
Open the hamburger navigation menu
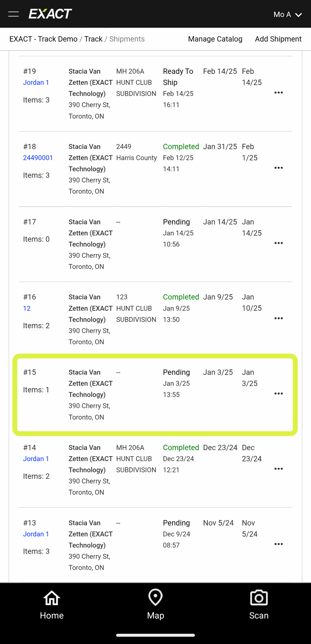[x=13, y=14]
